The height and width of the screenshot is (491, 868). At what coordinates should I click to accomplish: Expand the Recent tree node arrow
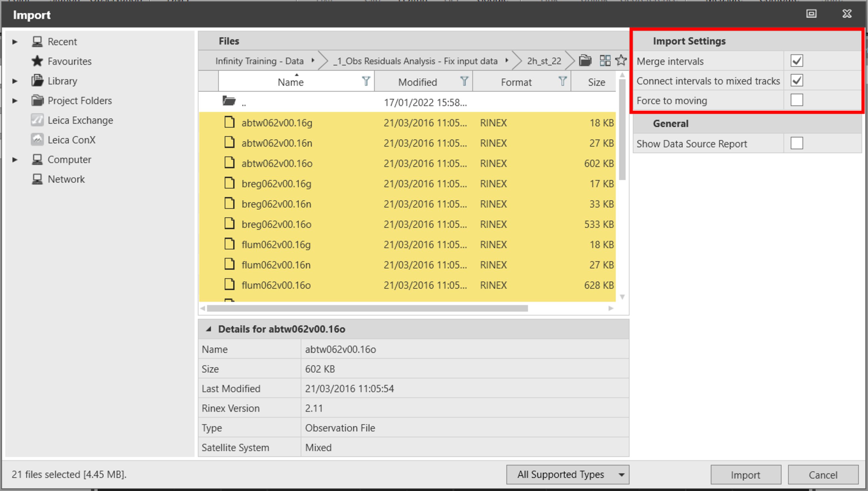15,42
